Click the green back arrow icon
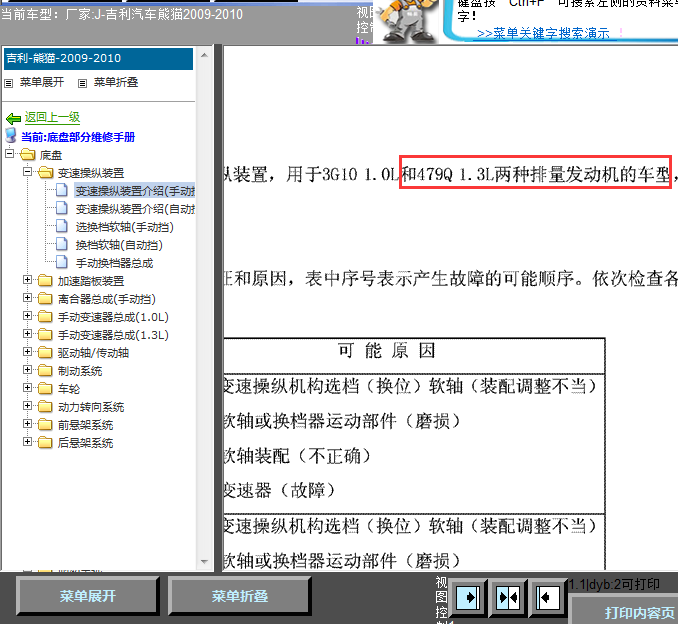678x628 pixels. (13, 118)
